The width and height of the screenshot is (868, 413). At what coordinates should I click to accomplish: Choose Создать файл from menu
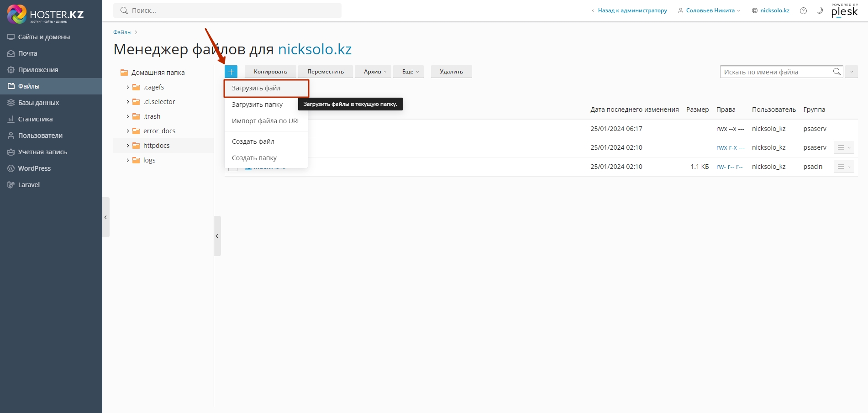coord(266,141)
